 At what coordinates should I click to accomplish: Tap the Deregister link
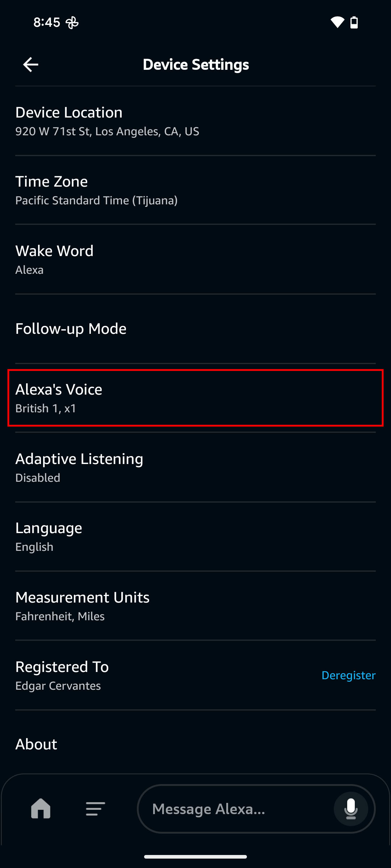348,675
